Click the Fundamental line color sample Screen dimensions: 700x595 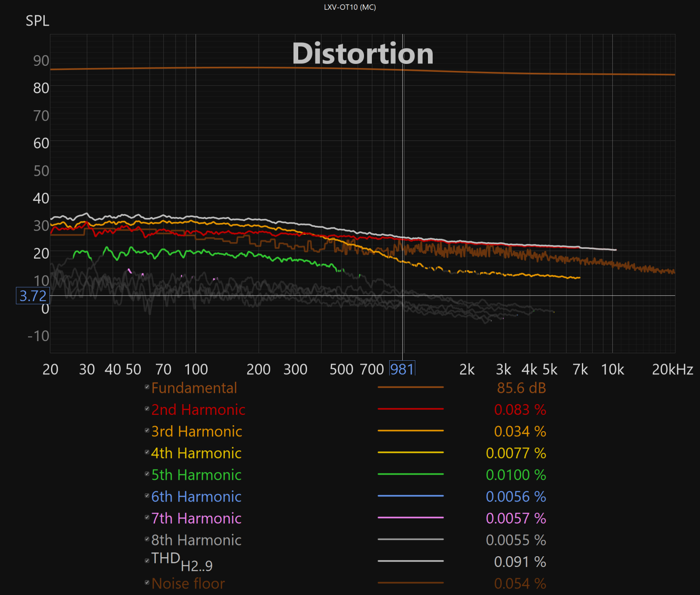tap(411, 387)
